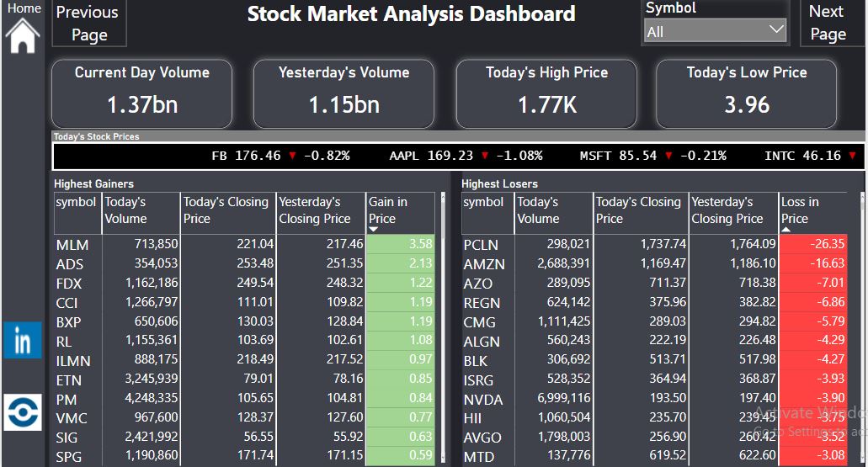Viewport: 868px width, 467px height.
Task: Select the Current Day Volume card
Action: click(x=141, y=94)
